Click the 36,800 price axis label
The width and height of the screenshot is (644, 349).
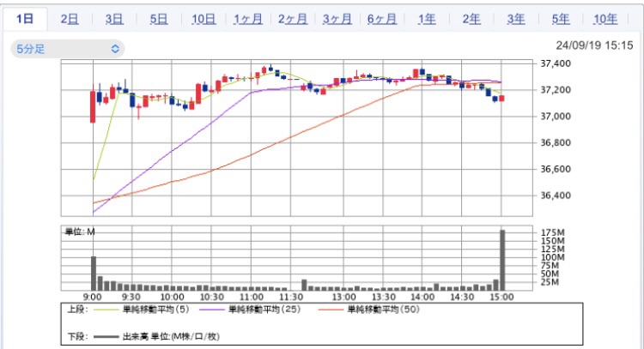click(x=556, y=142)
